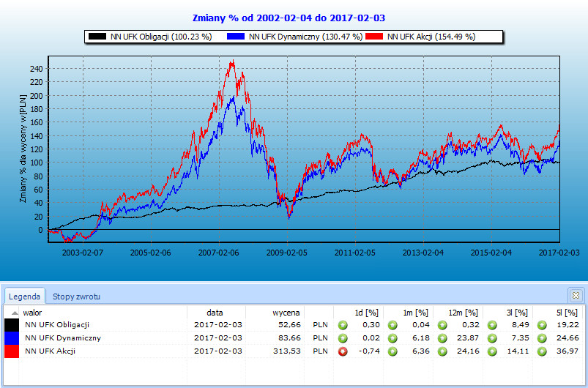The image size is (588, 388).
Task: Click the sort triangle in walor column header
Action: click(14, 313)
